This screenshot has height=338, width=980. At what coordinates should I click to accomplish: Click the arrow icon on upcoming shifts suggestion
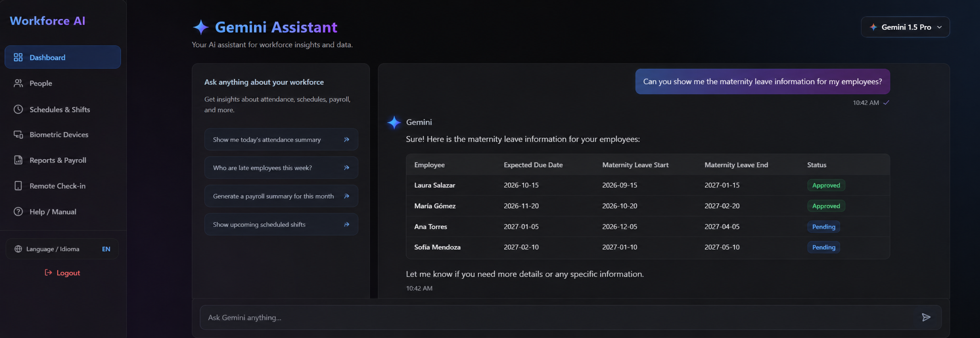pyautogui.click(x=347, y=225)
